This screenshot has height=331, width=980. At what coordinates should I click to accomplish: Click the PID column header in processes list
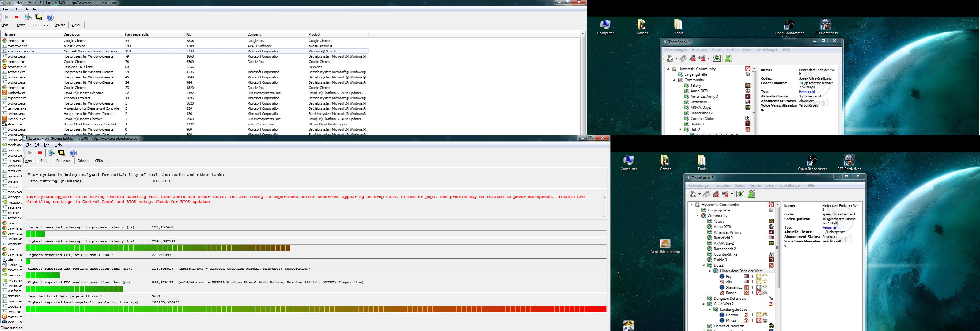click(189, 34)
